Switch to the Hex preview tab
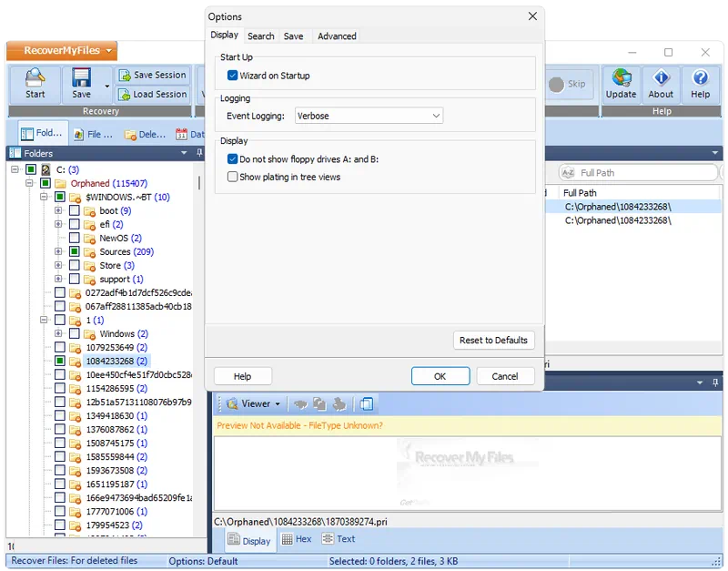This screenshot has width=728, height=571. tap(297, 539)
